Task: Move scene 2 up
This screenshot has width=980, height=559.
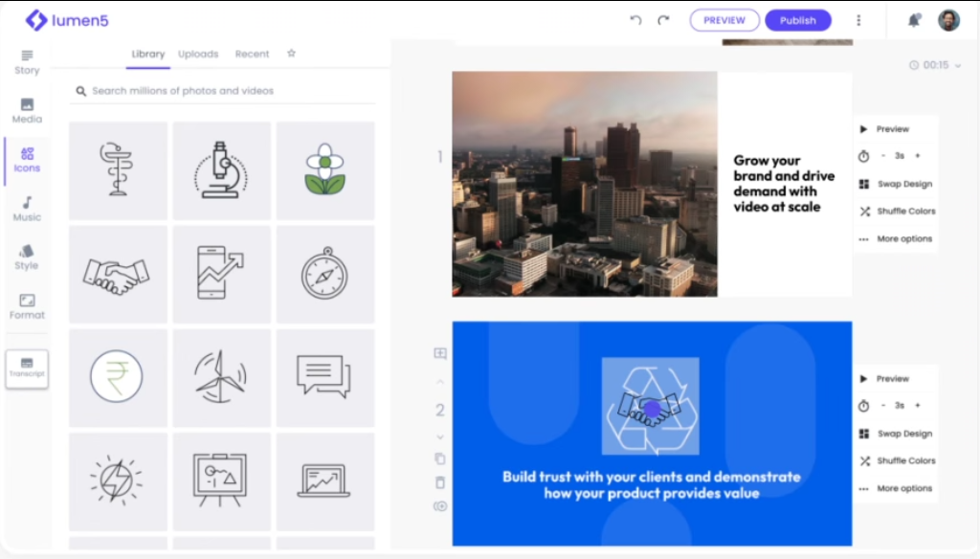Action: point(440,381)
